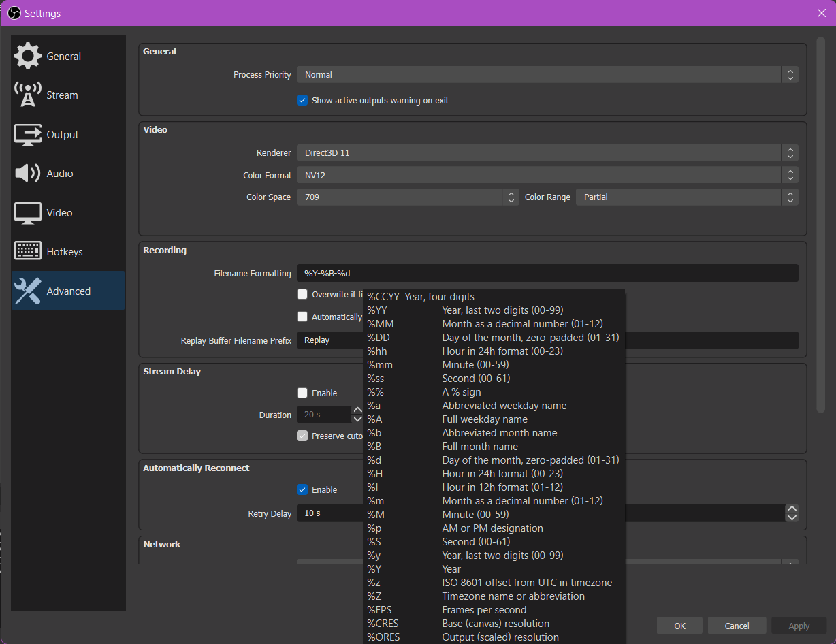Select %A full weekday name entry
The height and width of the screenshot is (644, 836).
(x=494, y=419)
